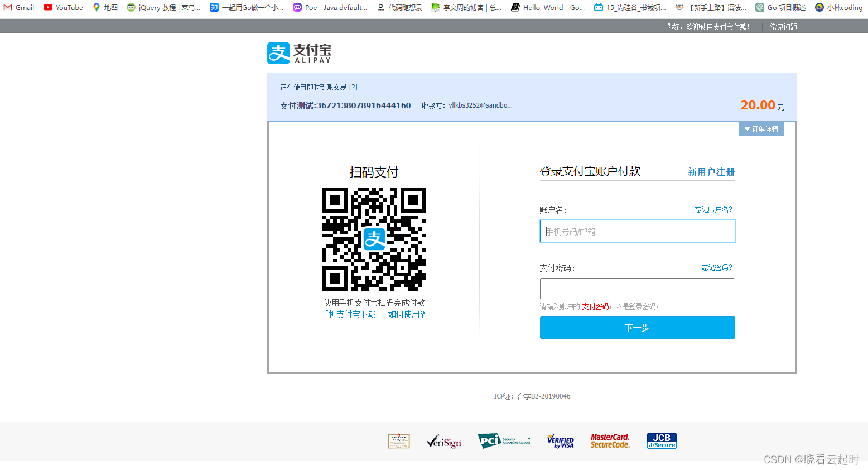Click the MasterCard SecureCode badge
868x470 pixels.
point(610,441)
